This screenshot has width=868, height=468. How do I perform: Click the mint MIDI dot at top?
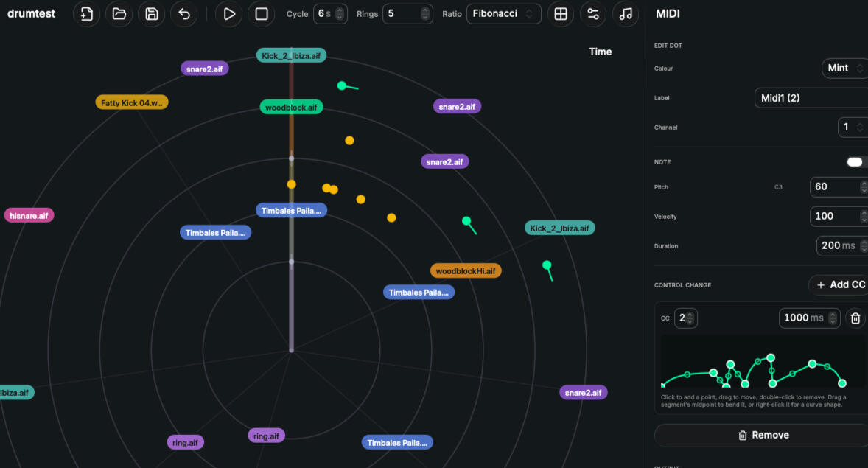click(x=342, y=85)
